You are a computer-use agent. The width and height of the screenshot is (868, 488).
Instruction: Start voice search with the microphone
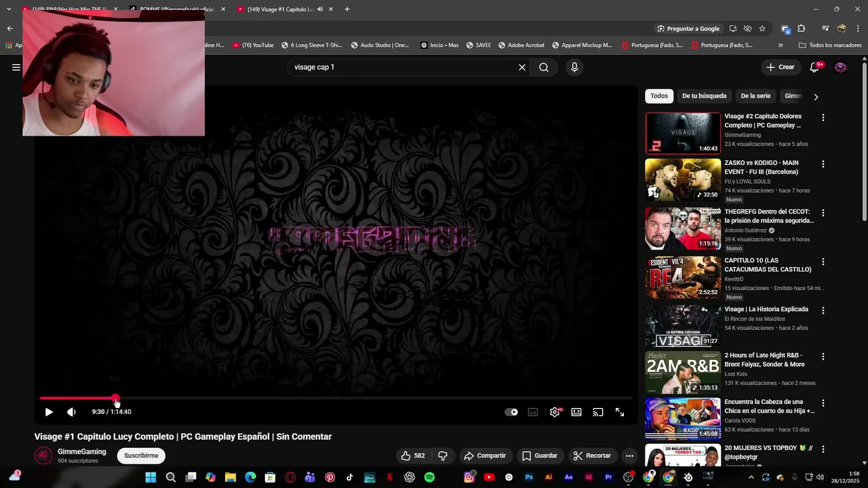[574, 67]
